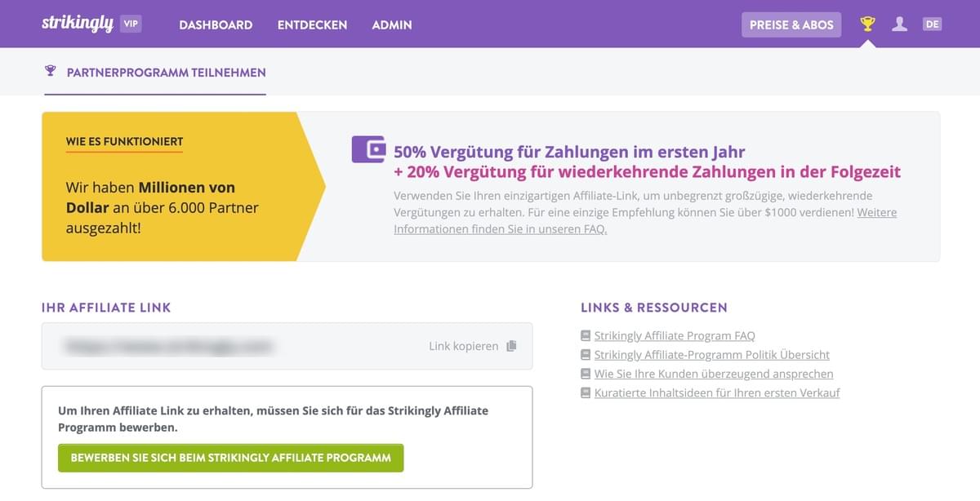
Task: Open the user account profile icon
Action: pos(899,24)
